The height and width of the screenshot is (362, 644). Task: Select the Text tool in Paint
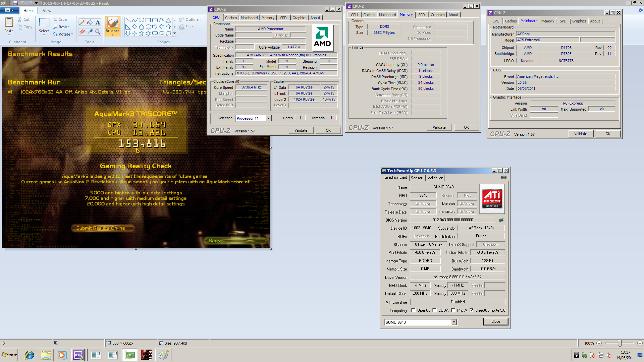tap(98, 22)
